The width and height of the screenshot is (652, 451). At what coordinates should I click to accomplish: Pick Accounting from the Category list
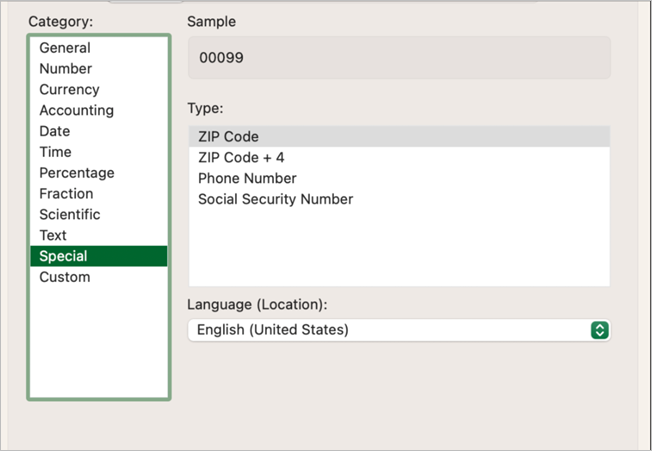click(x=76, y=111)
